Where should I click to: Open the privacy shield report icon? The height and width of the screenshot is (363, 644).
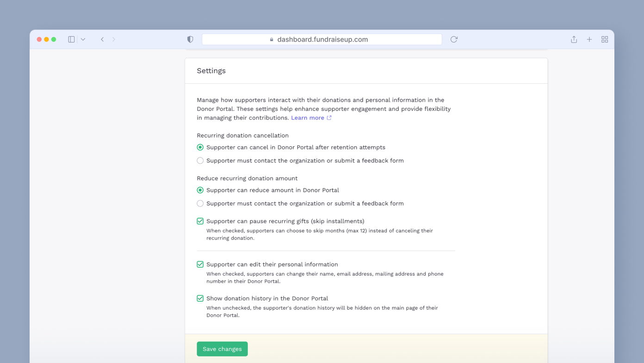190,39
